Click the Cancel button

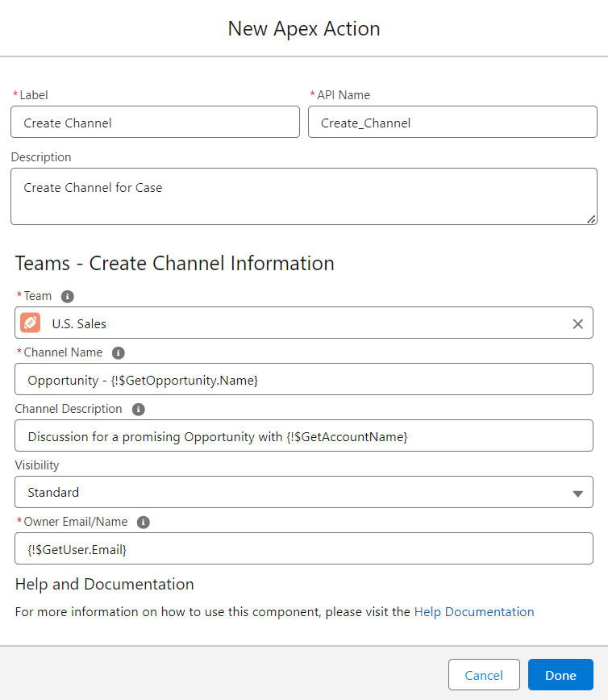click(484, 674)
